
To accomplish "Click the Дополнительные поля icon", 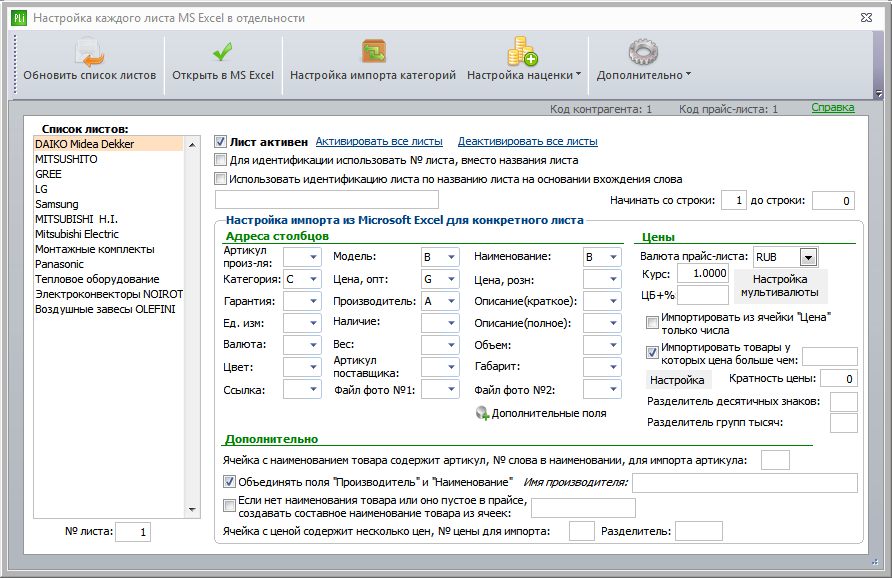I will pos(482,414).
